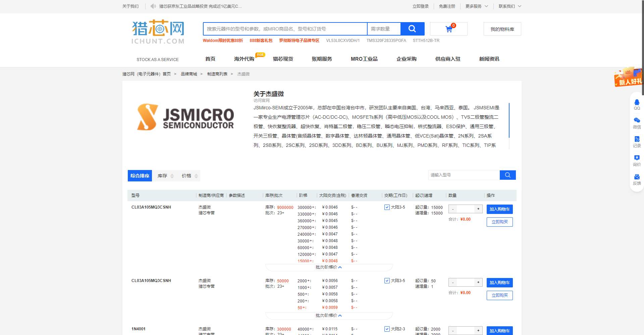Click the brand description scrollbar
The image size is (644, 335).
tap(509, 120)
